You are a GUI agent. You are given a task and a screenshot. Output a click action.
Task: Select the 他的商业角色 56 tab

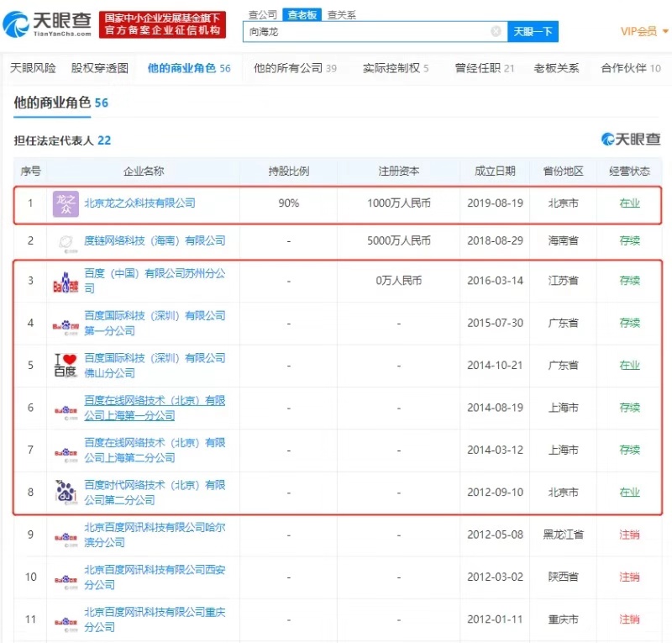(189, 68)
